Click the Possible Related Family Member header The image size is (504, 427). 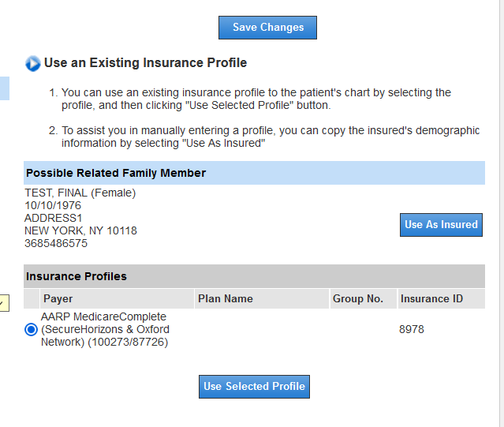116,173
